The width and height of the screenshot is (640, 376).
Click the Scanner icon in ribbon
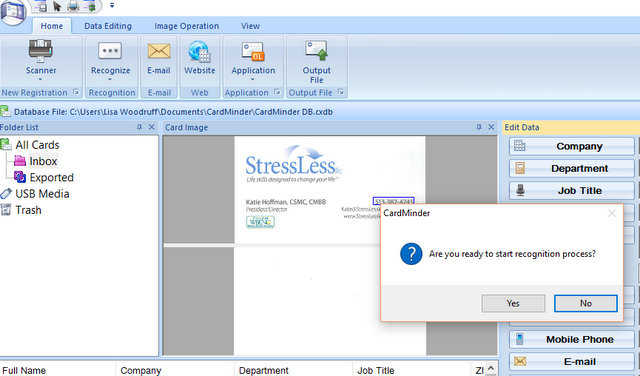click(x=40, y=51)
